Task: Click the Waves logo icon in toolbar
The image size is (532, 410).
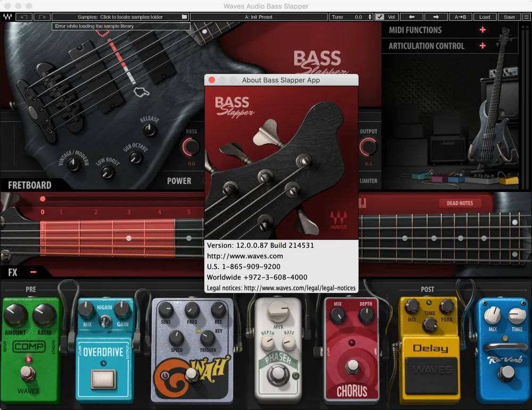Action: tap(7, 16)
